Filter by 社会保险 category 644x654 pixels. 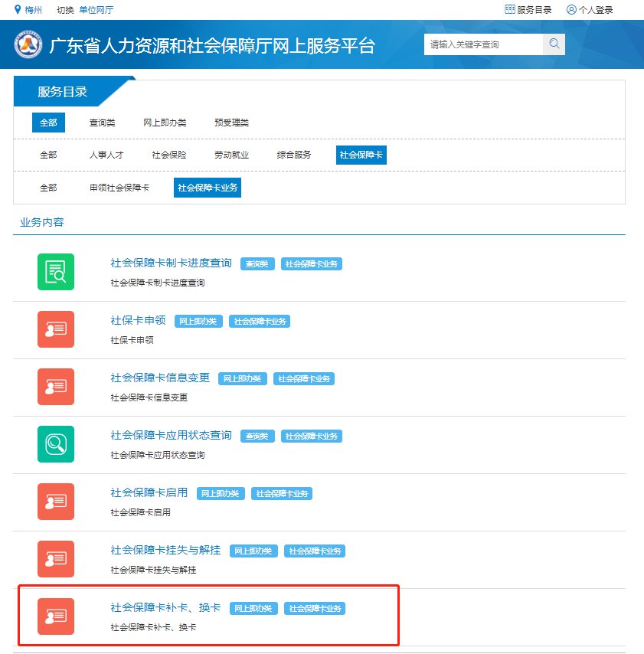(x=169, y=155)
